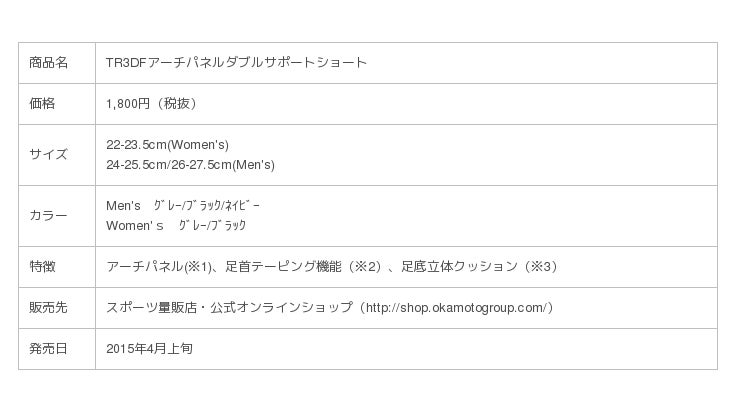Screen dimensions: 740x410
Task: Click the サイズ label cell
Action: tap(48, 154)
